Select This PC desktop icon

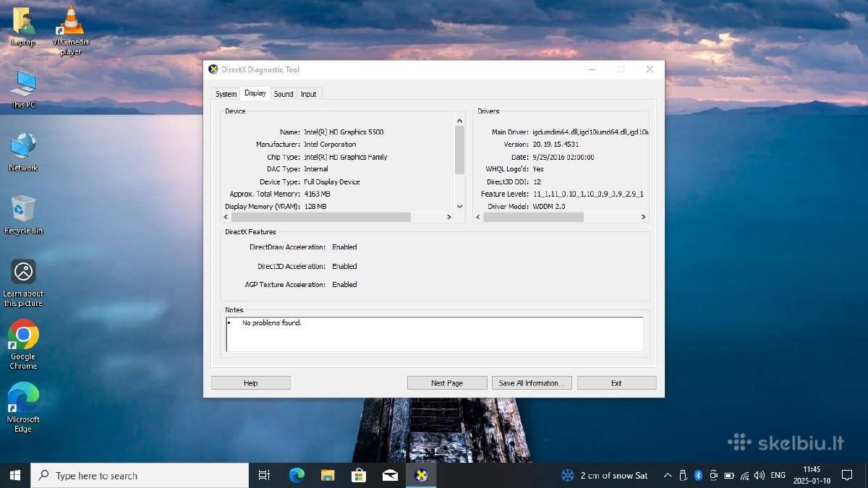pyautogui.click(x=23, y=89)
